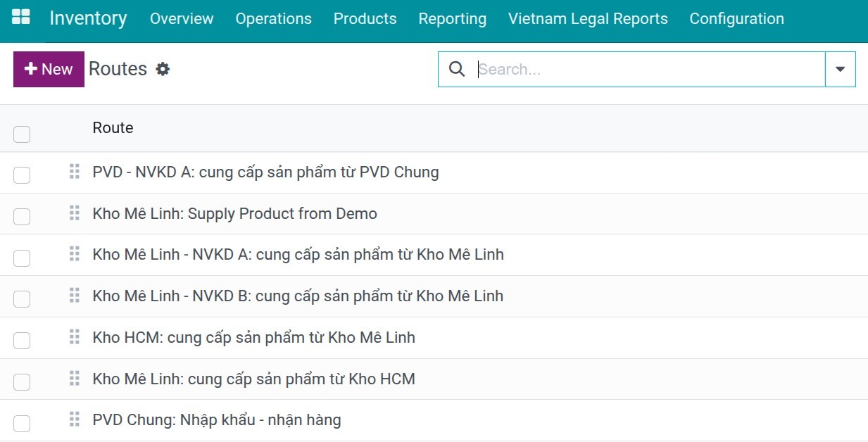Tick the Kho HCM route checkbox
This screenshot has width=868, height=442.
(x=22, y=341)
